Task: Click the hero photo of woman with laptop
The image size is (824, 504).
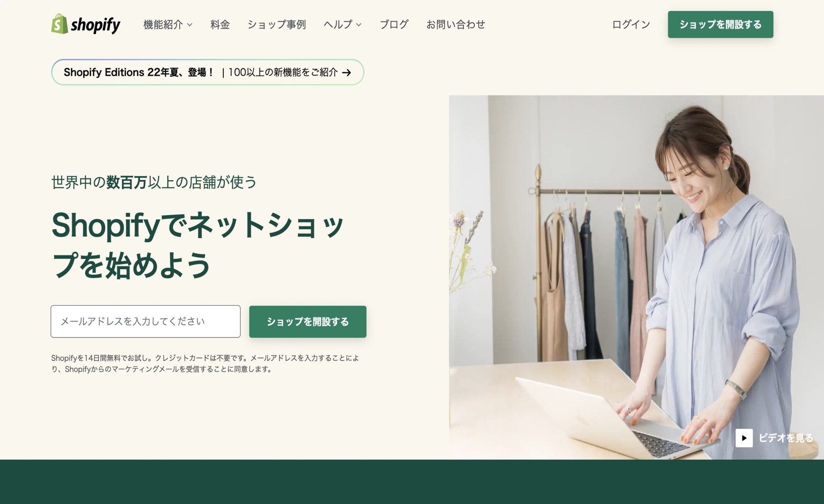Action: click(x=637, y=277)
